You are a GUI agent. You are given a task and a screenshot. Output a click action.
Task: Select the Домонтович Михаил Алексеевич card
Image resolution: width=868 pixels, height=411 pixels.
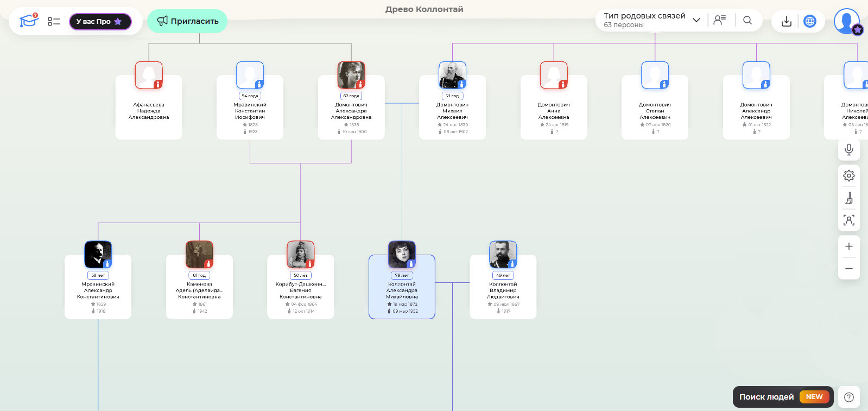click(452, 111)
